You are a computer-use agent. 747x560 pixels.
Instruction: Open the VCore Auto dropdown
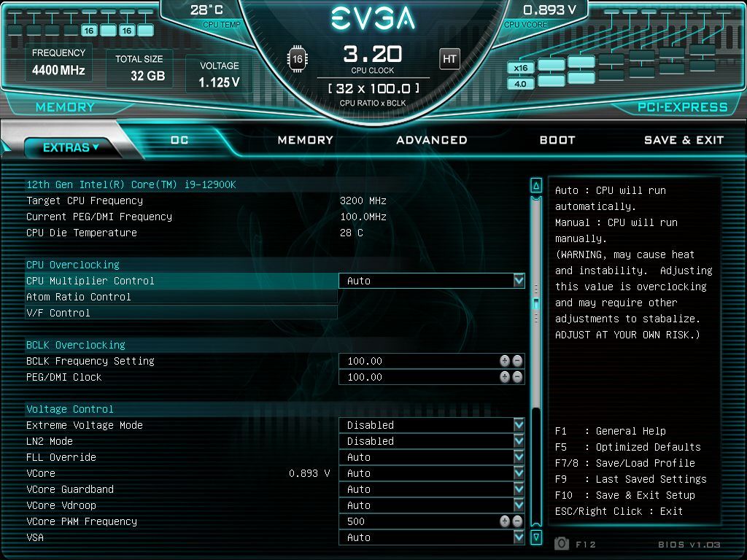[432, 473]
